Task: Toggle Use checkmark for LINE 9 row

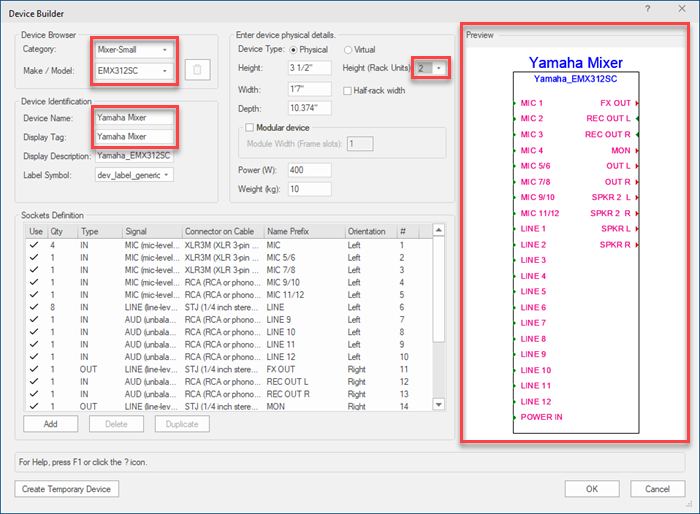Action: tap(34, 319)
